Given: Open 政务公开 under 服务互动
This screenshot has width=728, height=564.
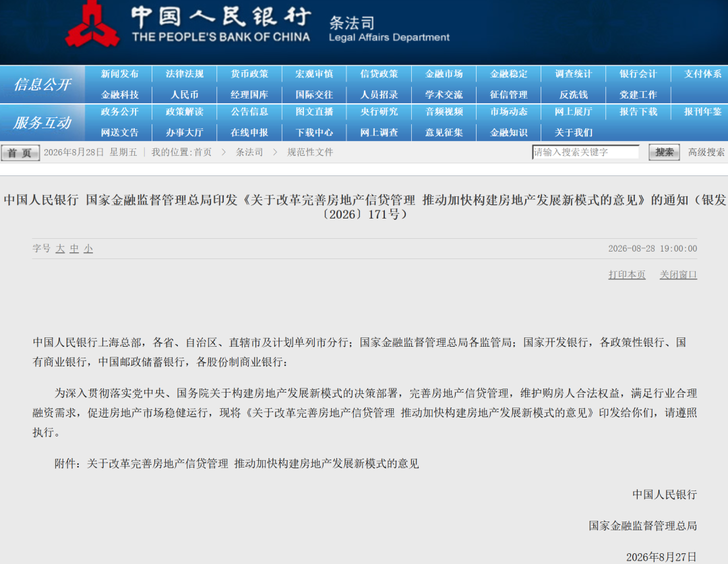Looking at the screenshot, I should pos(120,112).
